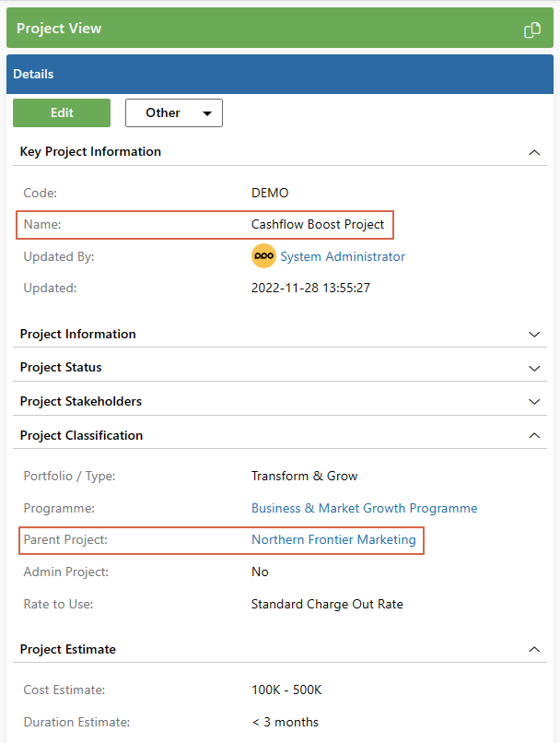Select the 100K - 500K cost estimate
Viewport: 560px width, 743px height.
pyautogui.click(x=286, y=690)
